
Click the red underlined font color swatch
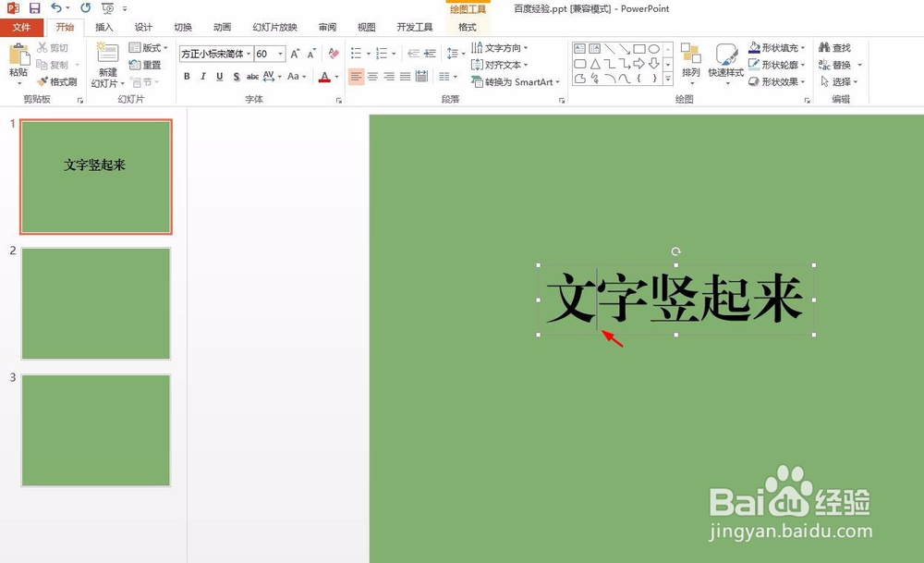tap(325, 76)
